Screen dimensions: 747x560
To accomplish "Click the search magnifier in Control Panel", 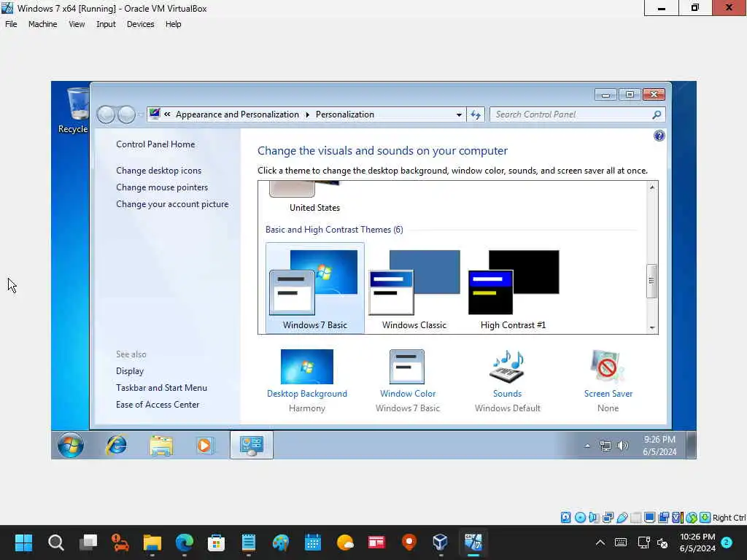I will coord(657,114).
